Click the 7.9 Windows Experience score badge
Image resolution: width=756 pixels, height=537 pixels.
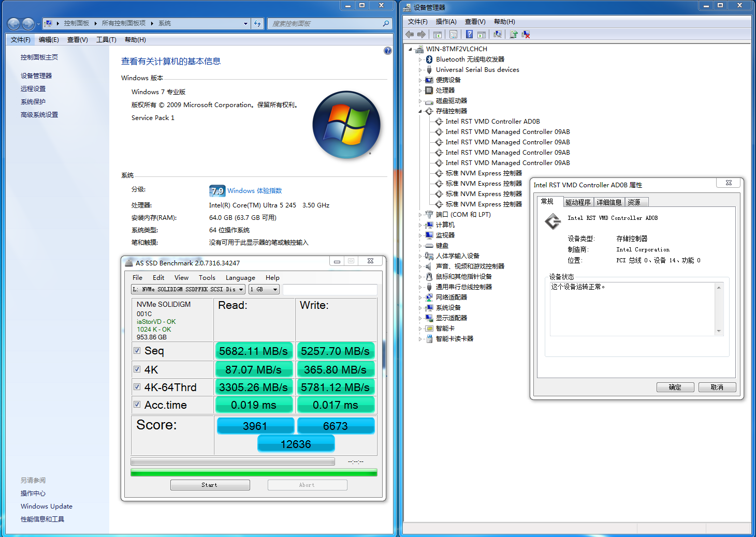[217, 190]
